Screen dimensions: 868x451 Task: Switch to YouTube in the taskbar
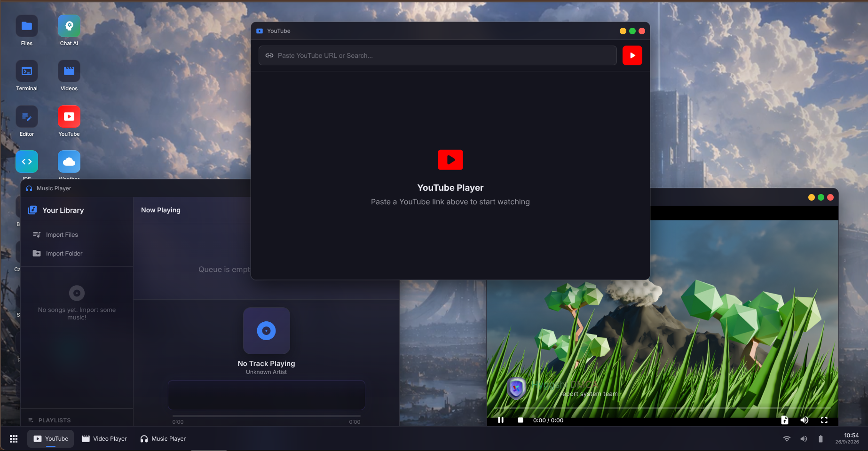coord(51,439)
